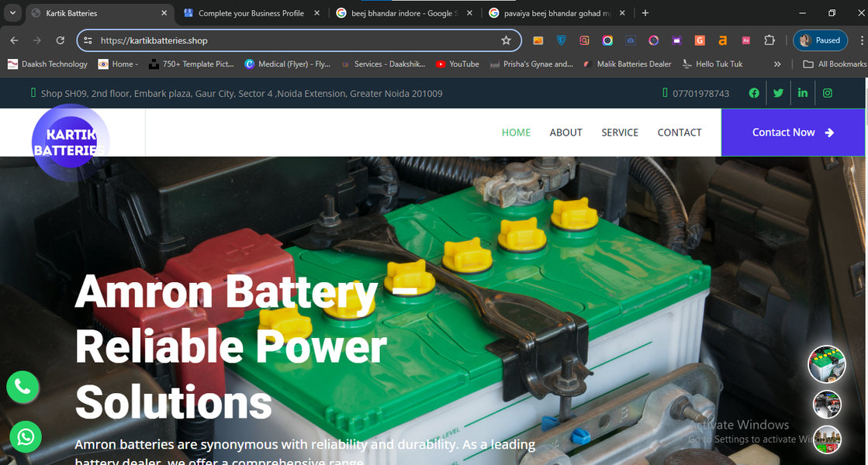Switch to pavaiya beej bhandar gohad tab
Screen dimensions: 868x465
pos(558,13)
